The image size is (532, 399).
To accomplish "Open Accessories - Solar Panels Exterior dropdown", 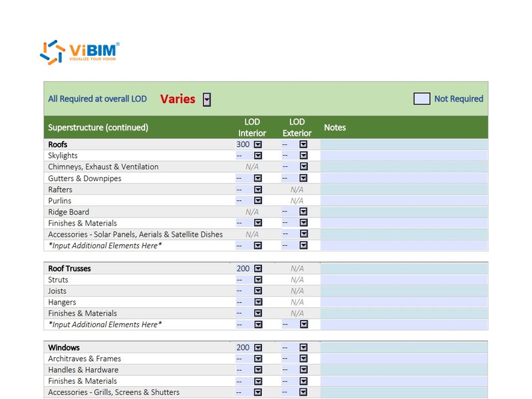I will [x=303, y=234].
